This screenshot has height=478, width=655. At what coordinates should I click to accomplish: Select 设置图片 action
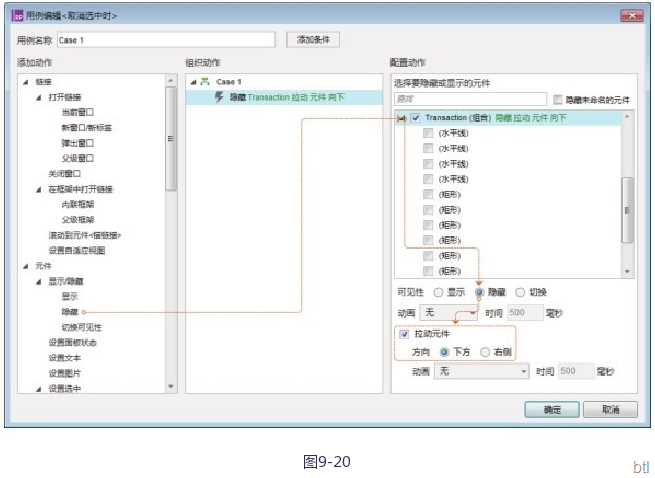[x=65, y=373]
